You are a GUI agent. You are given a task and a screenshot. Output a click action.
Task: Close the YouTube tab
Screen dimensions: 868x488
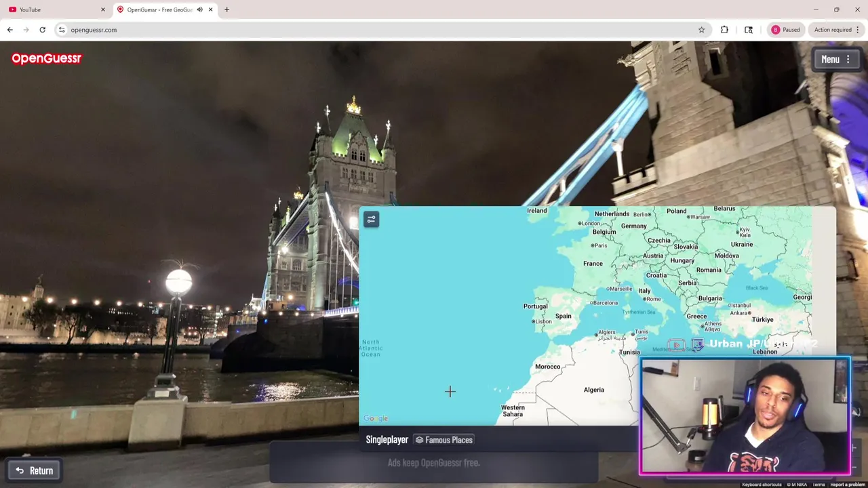(x=103, y=9)
